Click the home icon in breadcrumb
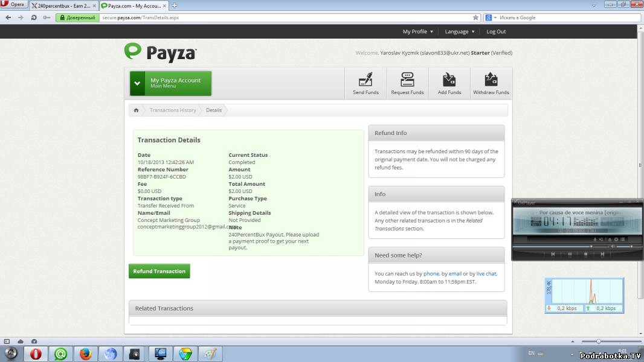The height and width of the screenshot is (362, 644). pyautogui.click(x=137, y=110)
